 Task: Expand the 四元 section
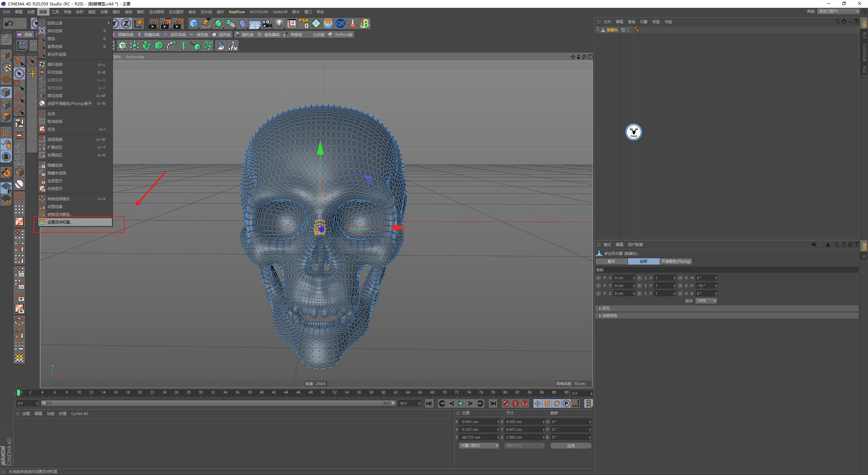pyautogui.click(x=606, y=308)
